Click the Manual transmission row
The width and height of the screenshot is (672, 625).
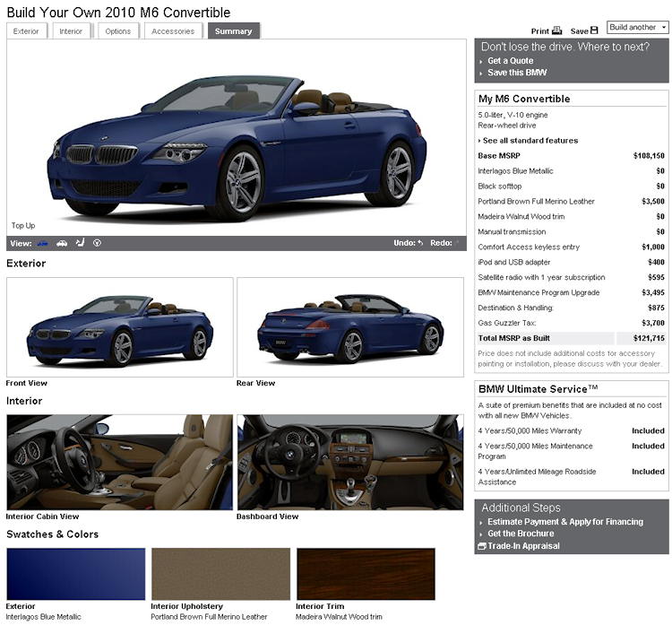(x=572, y=232)
